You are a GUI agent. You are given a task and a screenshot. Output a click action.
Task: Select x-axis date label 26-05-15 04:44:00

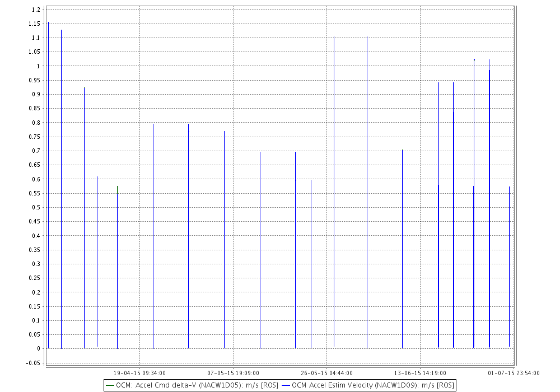pos(326,373)
